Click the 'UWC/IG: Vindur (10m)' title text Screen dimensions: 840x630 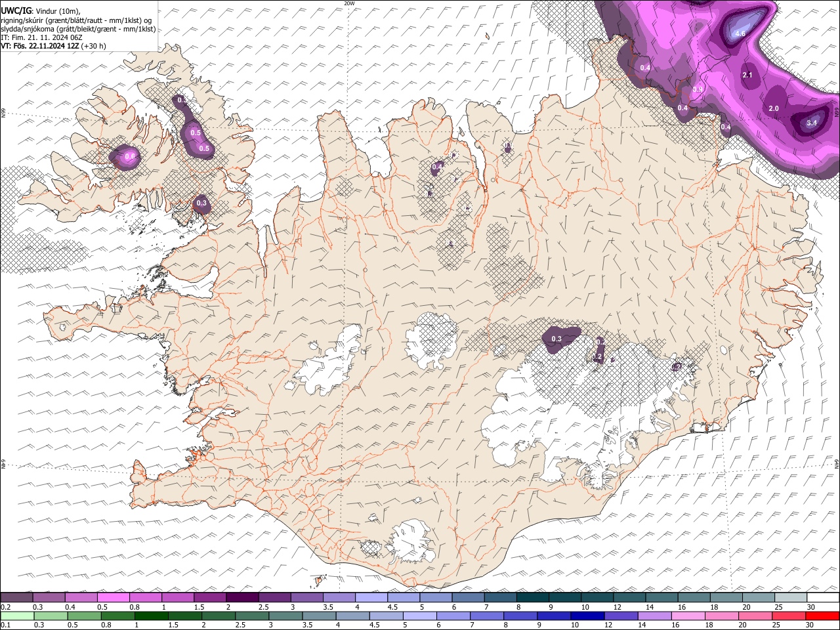(41, 10)
